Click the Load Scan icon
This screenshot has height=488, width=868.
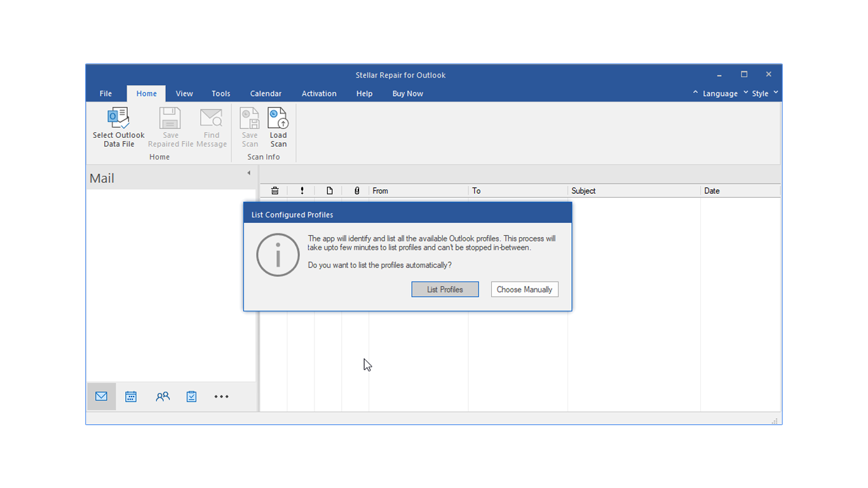(x=278, y=119)
